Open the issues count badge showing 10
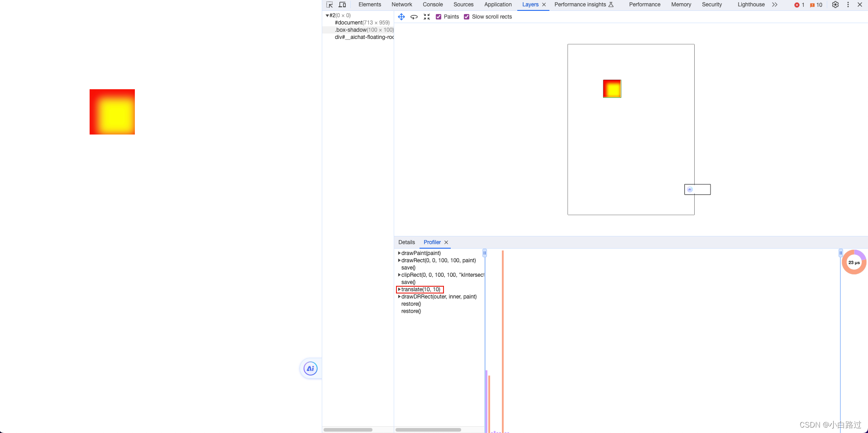Screen dimensions: 868x433 coord(816,5)
